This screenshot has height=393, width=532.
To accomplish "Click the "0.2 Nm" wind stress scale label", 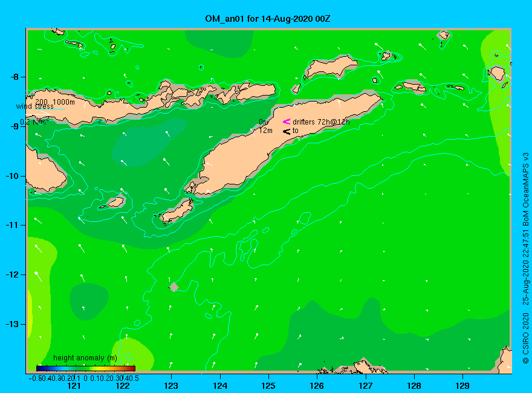I will point(34,122).
